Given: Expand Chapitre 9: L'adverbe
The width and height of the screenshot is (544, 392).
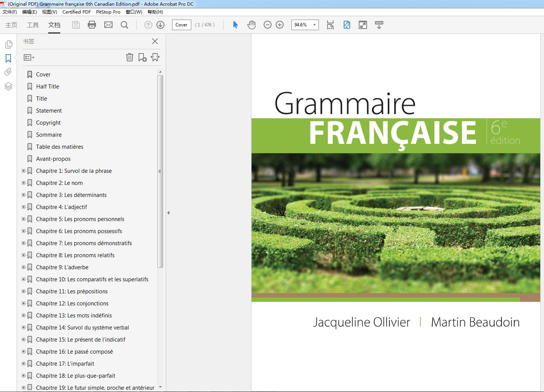Looking at the screenshot, I should (x=23, y=267).
